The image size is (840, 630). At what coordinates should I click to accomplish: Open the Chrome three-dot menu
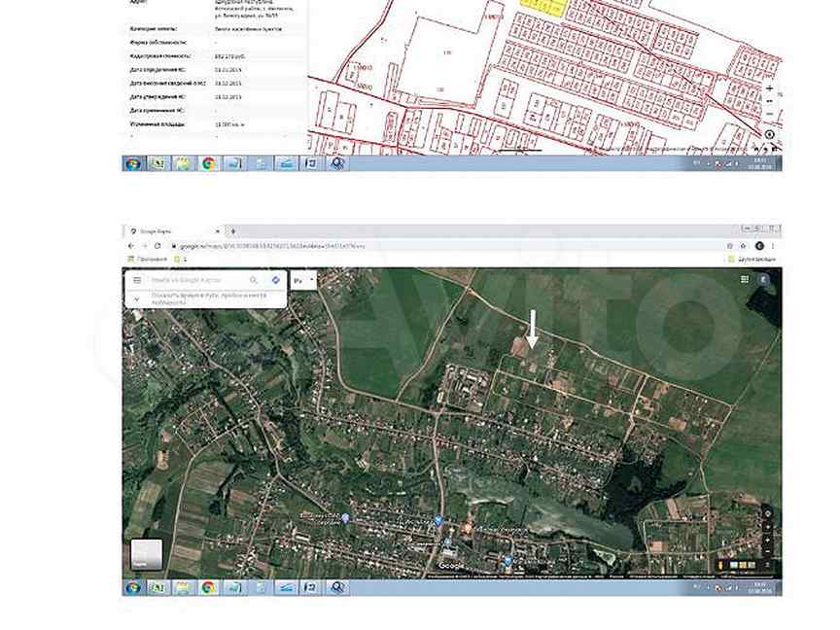point(773,246)
